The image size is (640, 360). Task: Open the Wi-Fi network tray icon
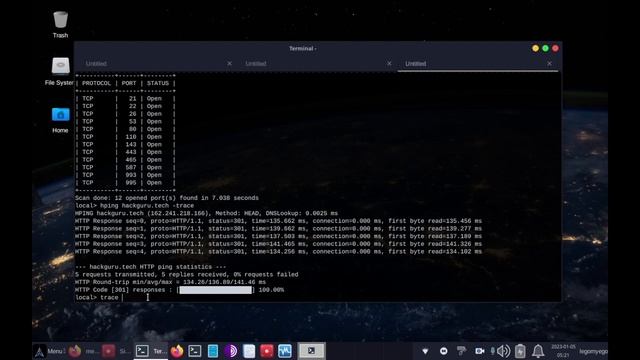coord(425,351)
